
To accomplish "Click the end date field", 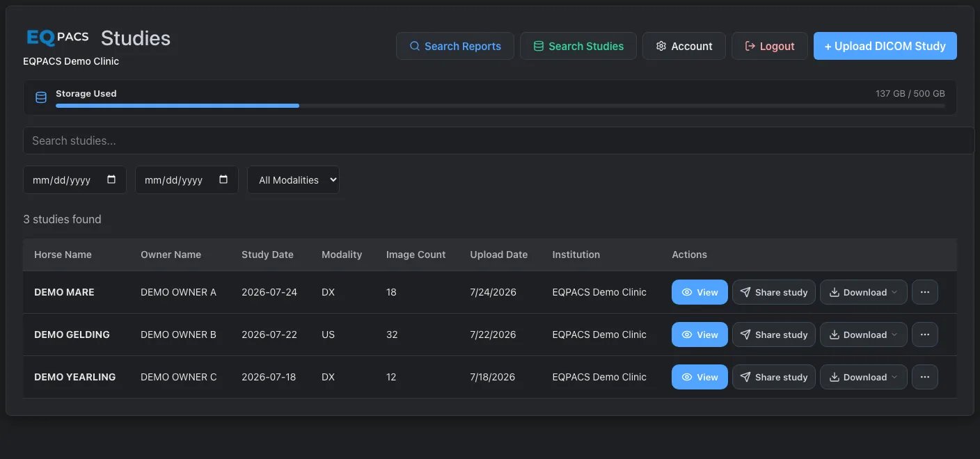I will [187, 179].
